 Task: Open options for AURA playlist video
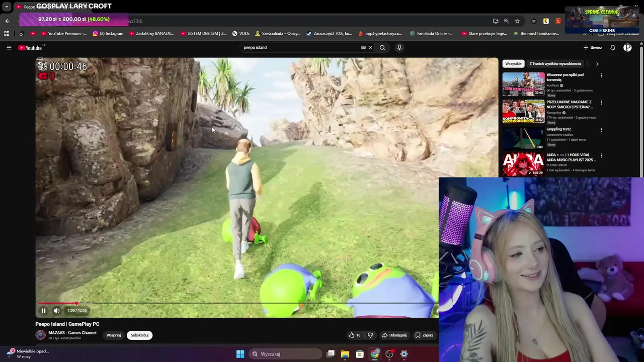[x=601, y=156]
